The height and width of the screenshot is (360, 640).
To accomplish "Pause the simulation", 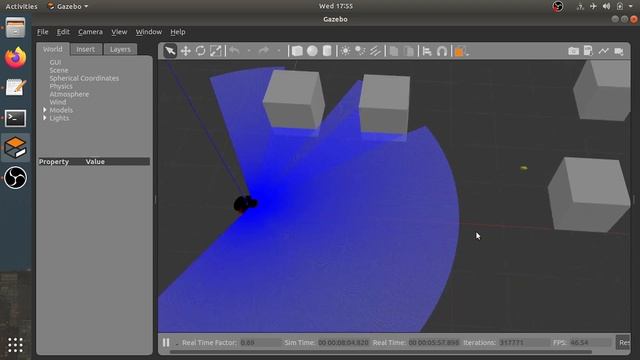I will [x=166, y=342].
